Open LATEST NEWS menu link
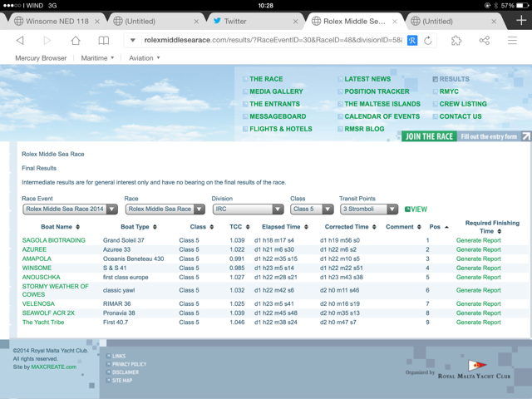This screenshot has height=399, width=532. 367,79
